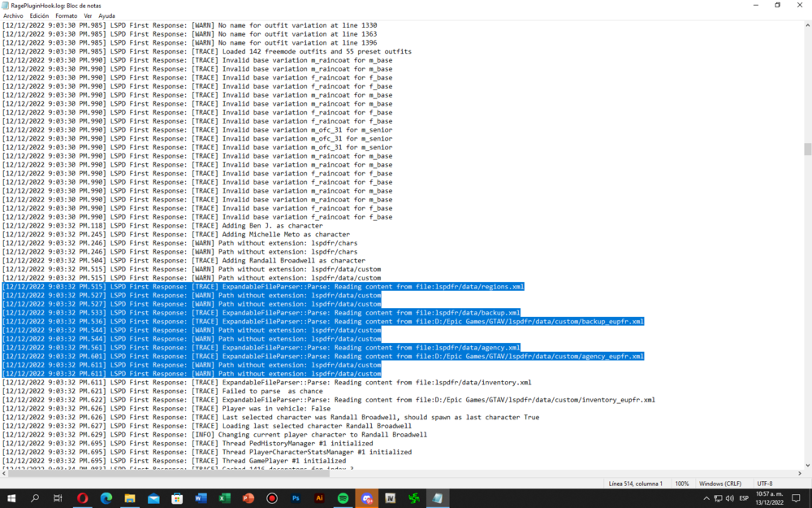Viewport: 812px width, 508px height.
Task: Click the line 'Adding Randall Broadwell as character'
Action: pyautogui.click(x=184, y=260)
